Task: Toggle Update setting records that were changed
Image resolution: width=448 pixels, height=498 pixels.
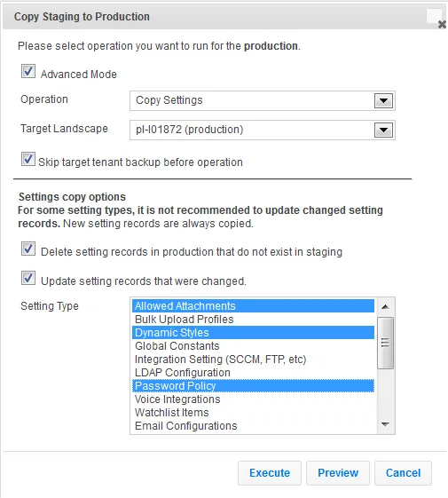Action: [x=28, y=278]
